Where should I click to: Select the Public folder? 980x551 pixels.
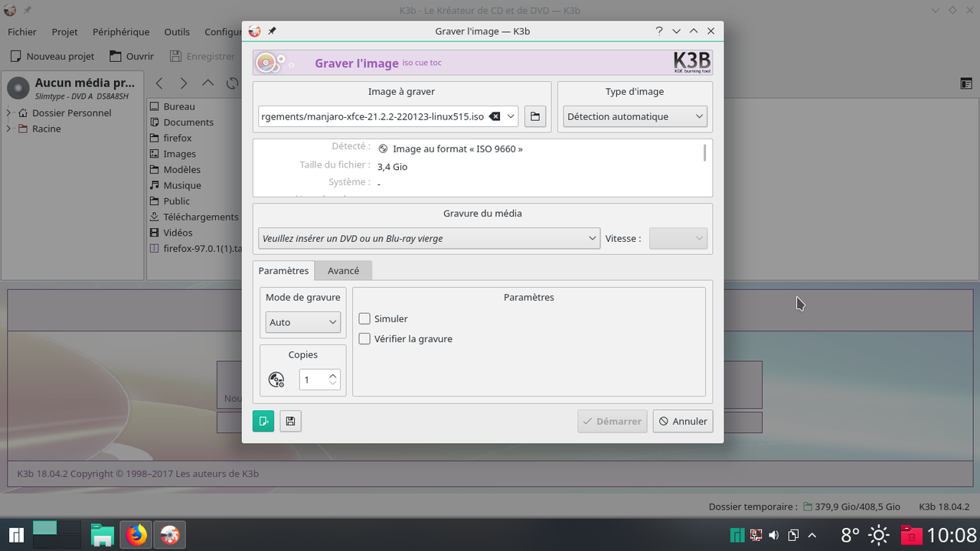click(x=176, y=201)
